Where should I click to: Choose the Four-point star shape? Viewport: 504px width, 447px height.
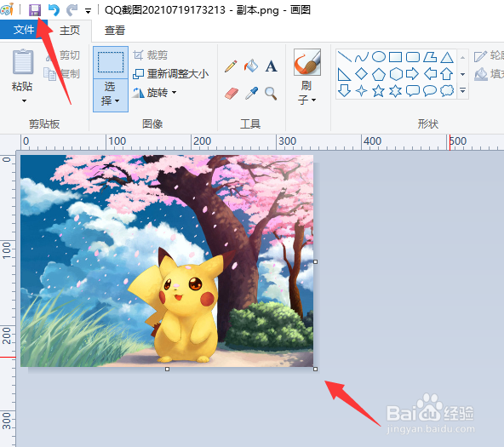click(362, 91)
